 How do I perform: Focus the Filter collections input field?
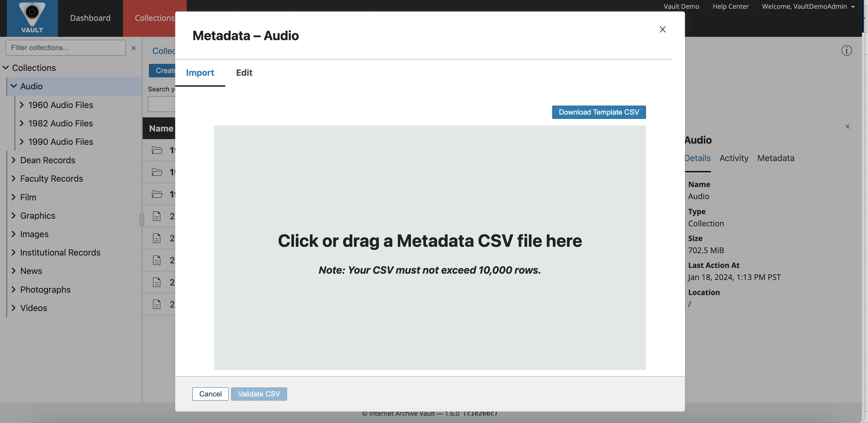click(x=65, y=48)
